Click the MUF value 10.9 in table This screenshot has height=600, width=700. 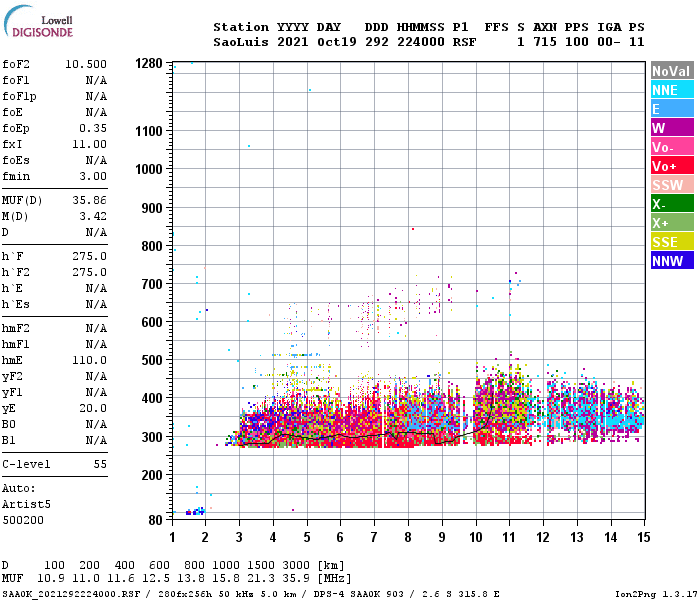click(50, 578)
